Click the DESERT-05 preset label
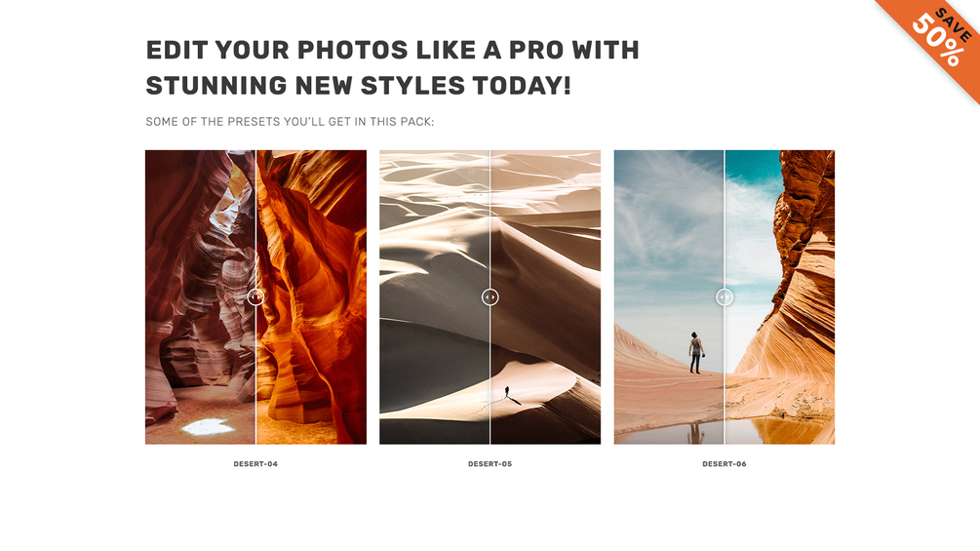The image size is (980, 551). 490,463
